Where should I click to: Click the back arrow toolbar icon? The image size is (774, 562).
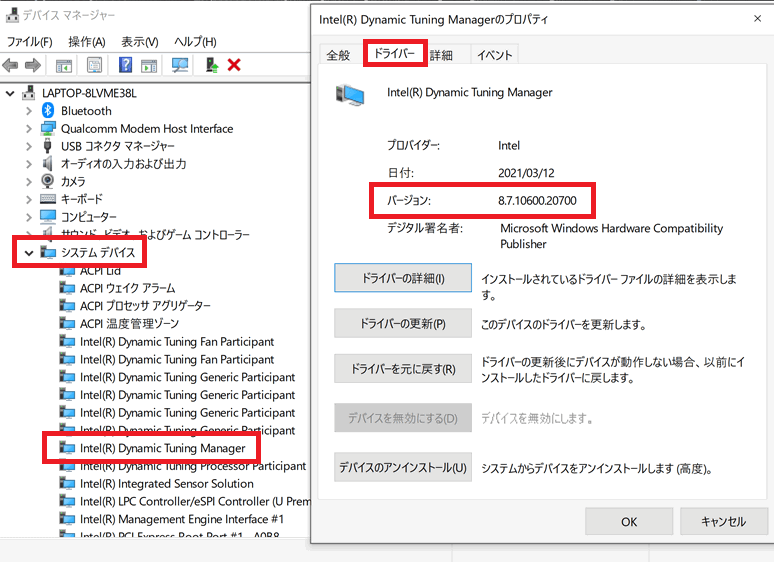tap(11, 65)
